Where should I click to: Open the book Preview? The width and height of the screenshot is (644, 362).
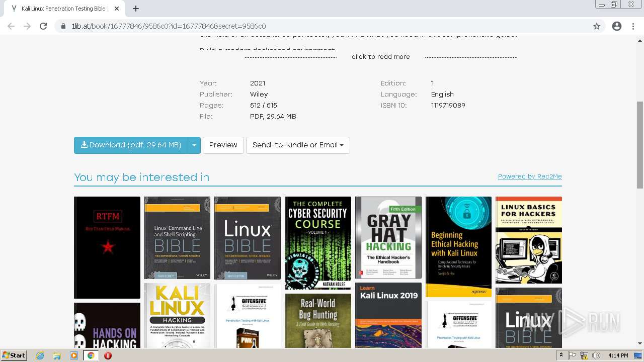point(223,145)
